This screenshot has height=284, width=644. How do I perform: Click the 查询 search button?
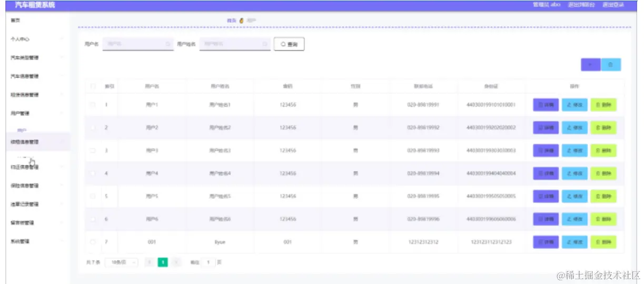point(289,45)
